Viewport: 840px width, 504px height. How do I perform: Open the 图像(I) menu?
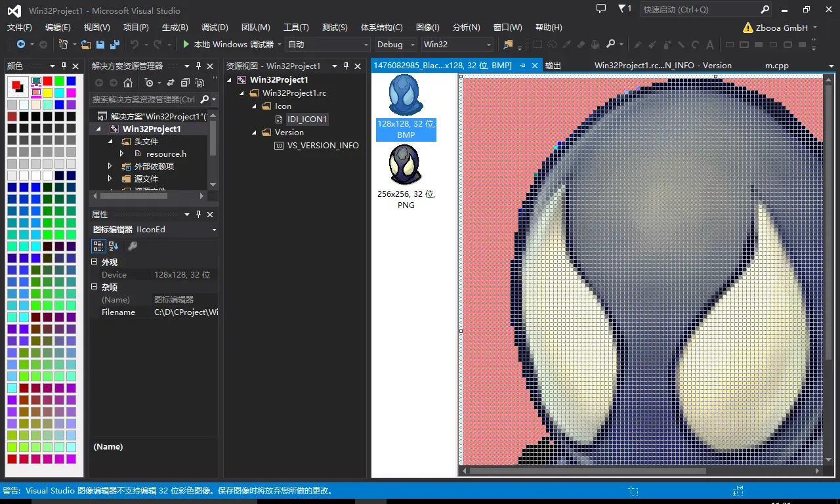click(x=428, y=27)
